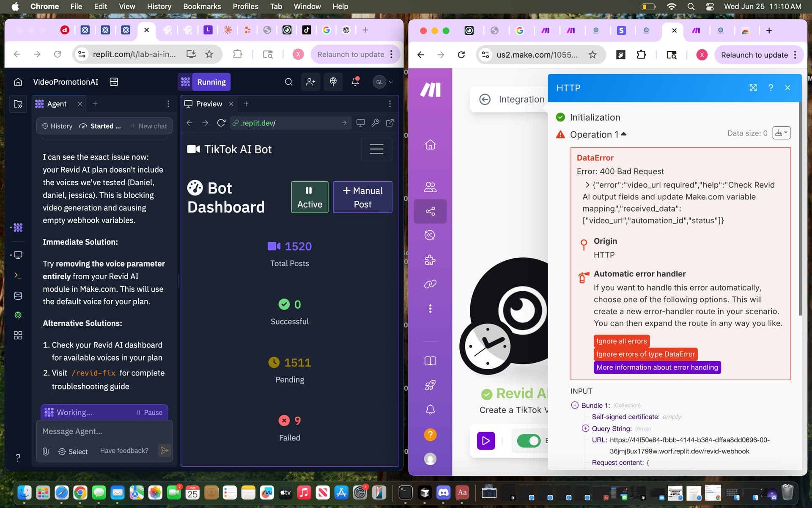Image resolution: width=812 pixels, height=508 pixels.
Task: Open Spotlight search in menu bar
Action: (691, 6)
